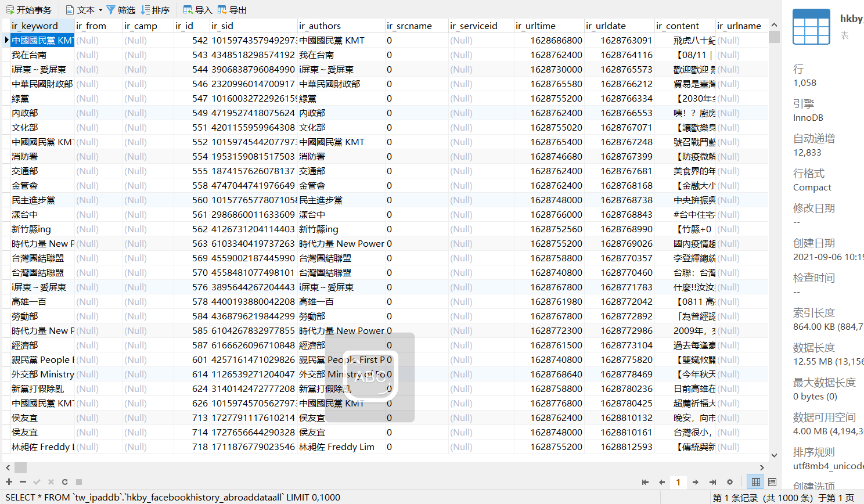864x504 pixels.
Task: Click the stop loading icon
Action: click(79, 482)
